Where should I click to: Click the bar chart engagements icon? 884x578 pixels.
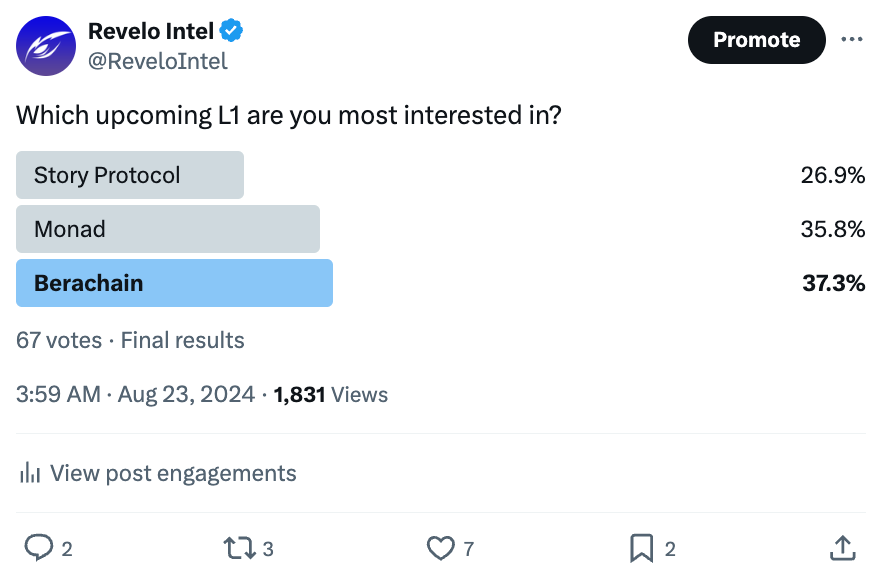(30, 473)
